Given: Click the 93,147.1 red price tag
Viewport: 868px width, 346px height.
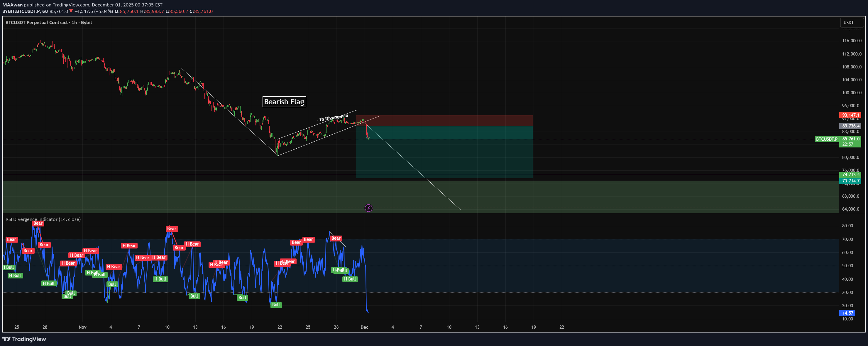Looking at the screenshot, I should click(850, 115).
